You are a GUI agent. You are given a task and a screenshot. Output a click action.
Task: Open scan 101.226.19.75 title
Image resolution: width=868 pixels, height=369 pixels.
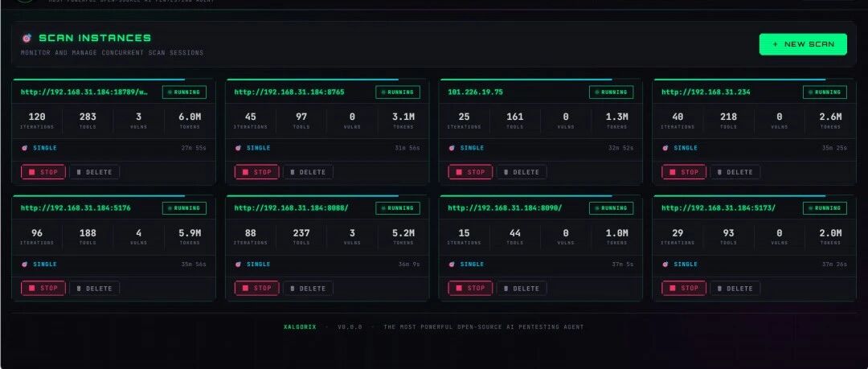pyautogui.click(x=476, y=92)
